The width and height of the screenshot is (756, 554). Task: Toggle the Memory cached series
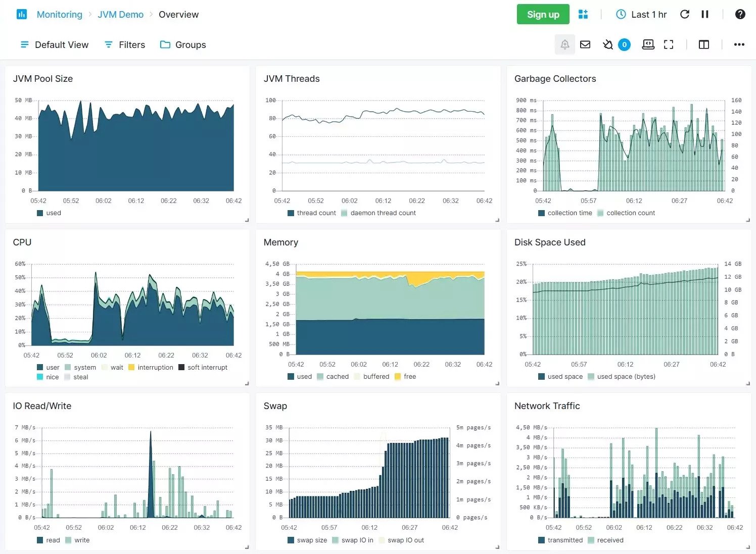333,377
